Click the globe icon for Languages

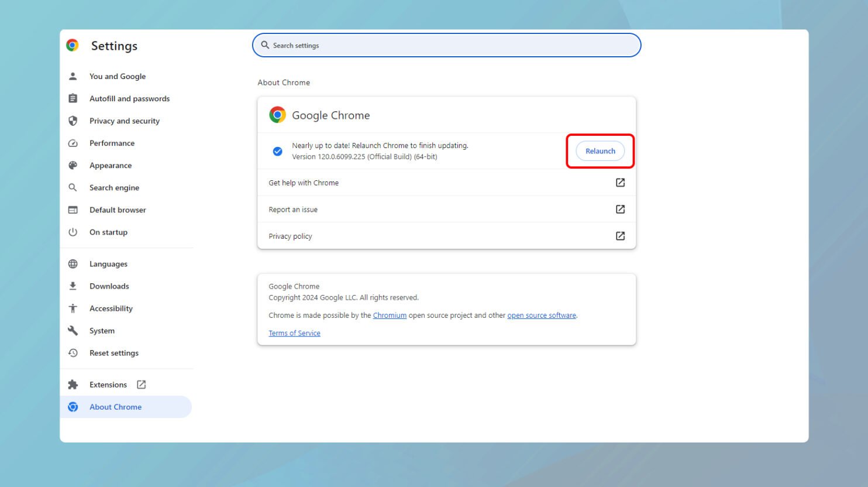click(x=73, y=264)
